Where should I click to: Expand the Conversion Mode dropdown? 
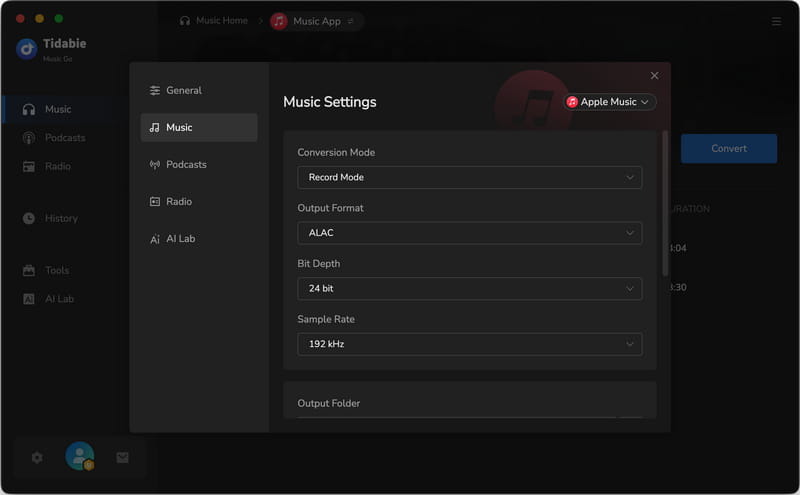(x=469, y=178)
